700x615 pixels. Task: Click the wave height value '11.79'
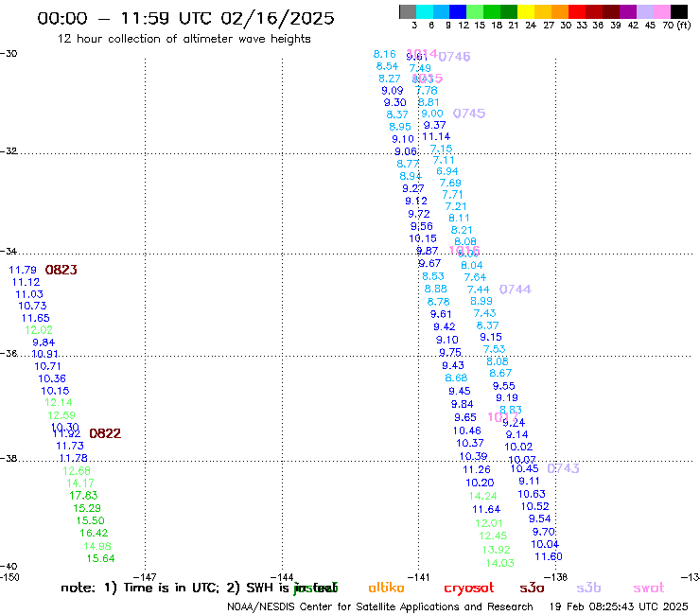pyautogui.click(x=23, y=270)
